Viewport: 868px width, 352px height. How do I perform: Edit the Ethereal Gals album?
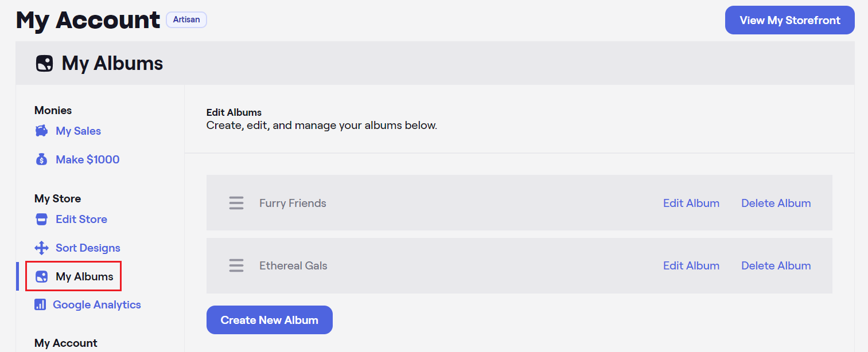point(691,265)
